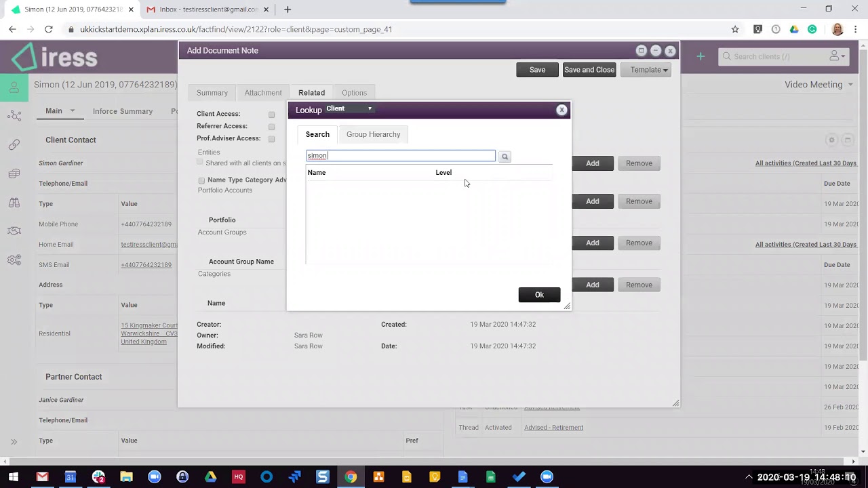This screenshot has width=868, height=488.
Task: Click the Google Drive browser extension icon
Action: tap(794, 29)
